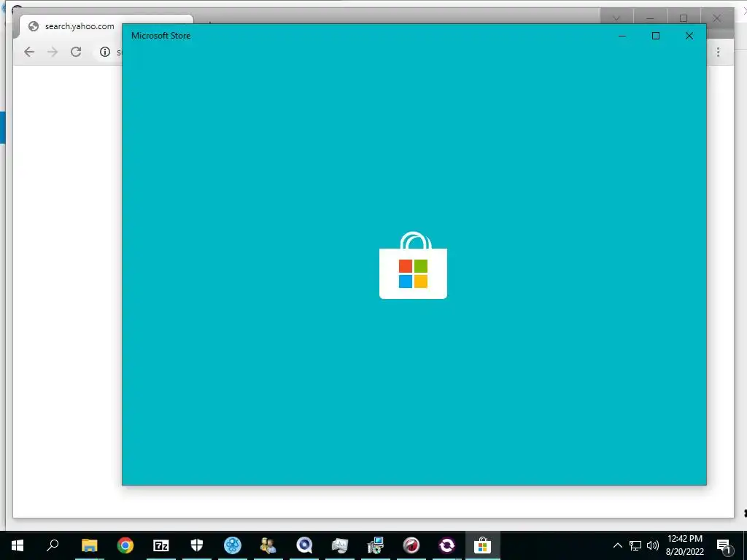Reload the page in Chrome
Viewport: 747px width, 560px height.
coord(76,52)
